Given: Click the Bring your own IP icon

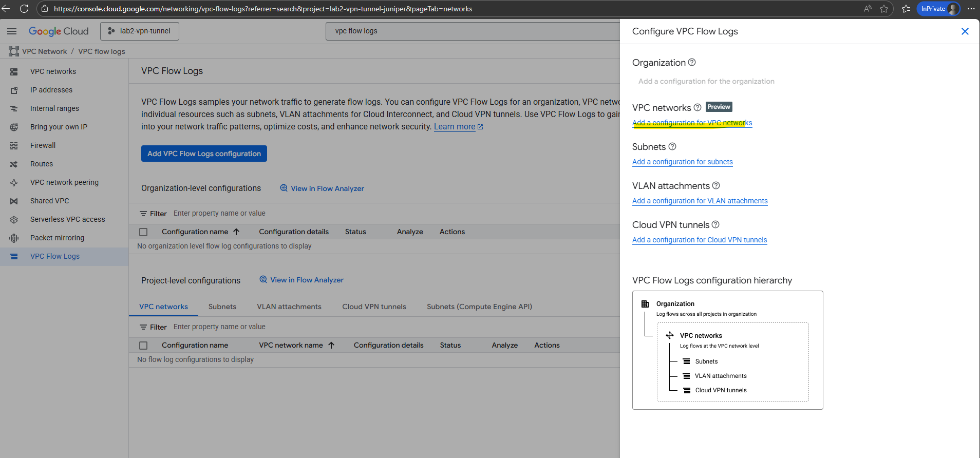Looking at the screenshot, I should (x=14, y=127).
